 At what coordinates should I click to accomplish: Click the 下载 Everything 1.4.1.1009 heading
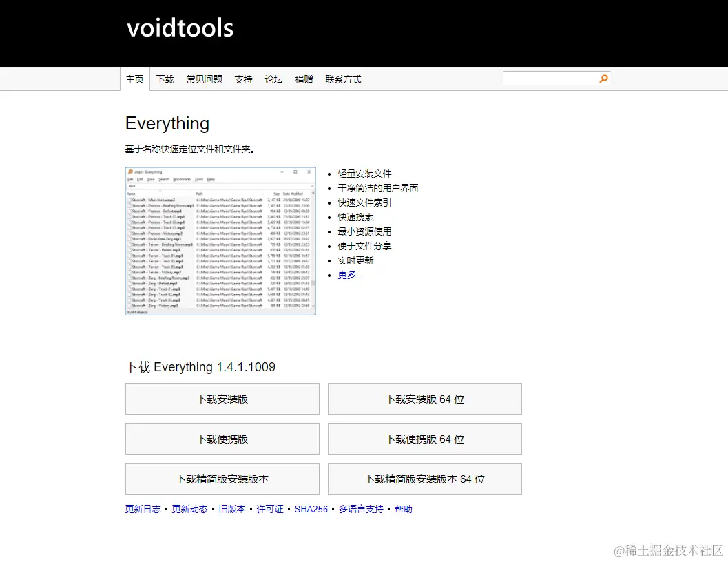tap(200, 367)
